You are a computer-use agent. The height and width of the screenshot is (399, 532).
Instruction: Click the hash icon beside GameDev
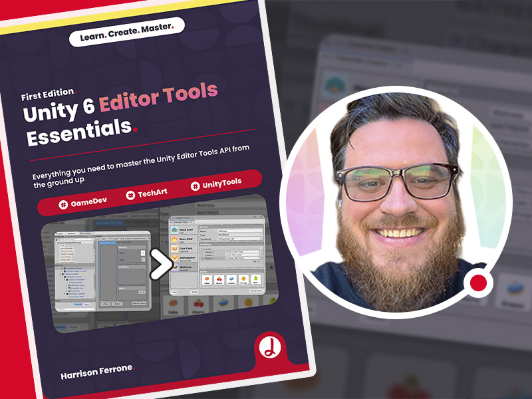63,205
